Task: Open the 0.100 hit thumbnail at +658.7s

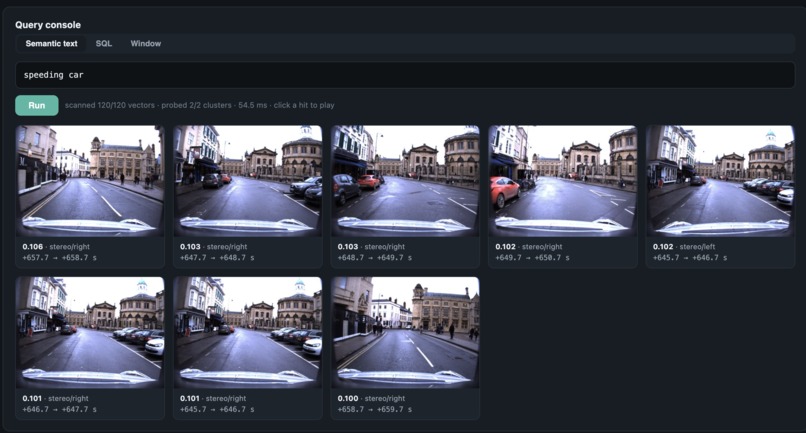Action: (405, 333)
